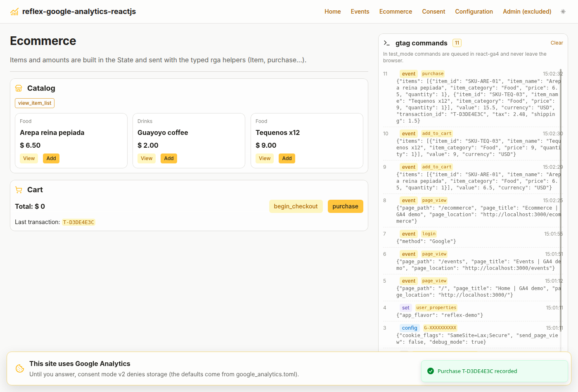Add Arepa reina pepiada to cart
This screenshot has height=392, width=578.
click(x=51, y=158)
